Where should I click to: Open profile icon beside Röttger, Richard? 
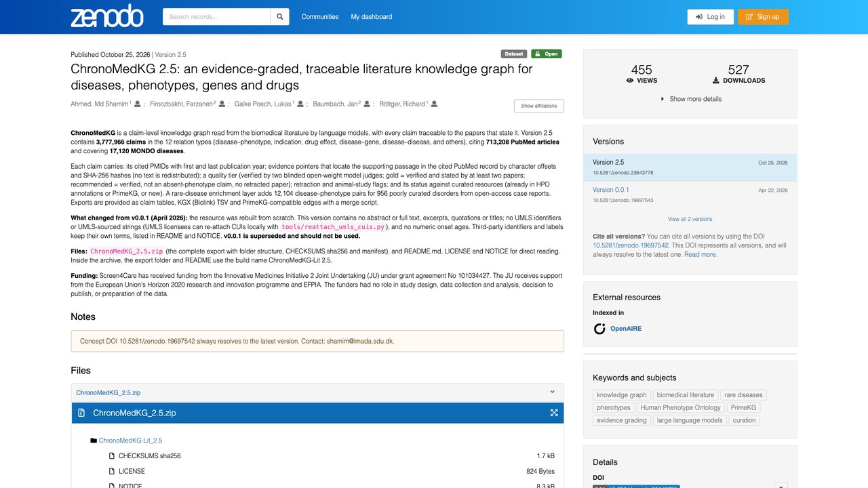(434, 104)
